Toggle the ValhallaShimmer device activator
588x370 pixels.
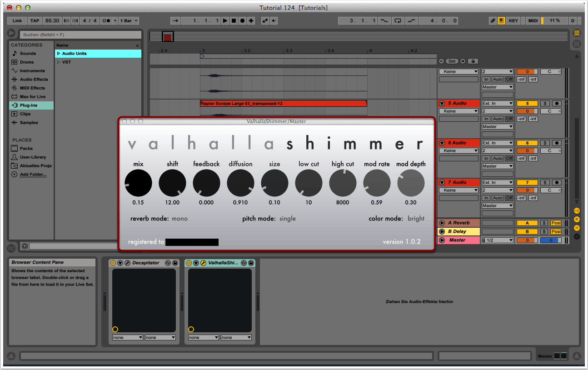coord(189,263)
